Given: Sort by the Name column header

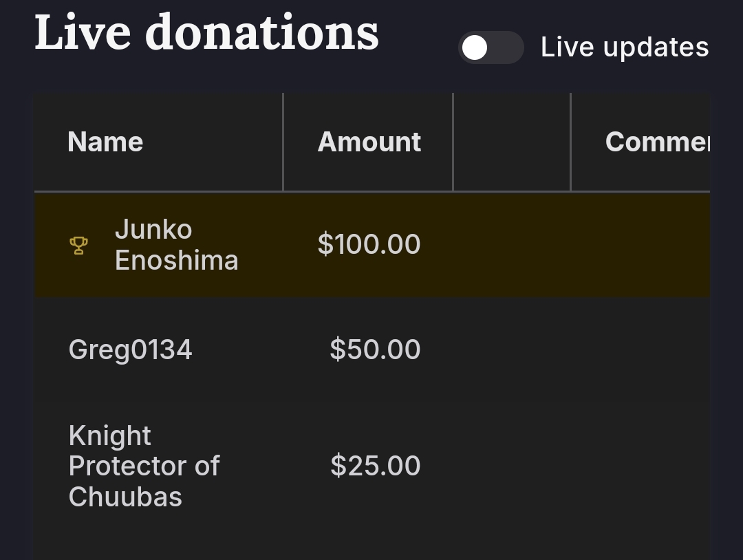Looking at the screenshot, I should click(105, 142).
